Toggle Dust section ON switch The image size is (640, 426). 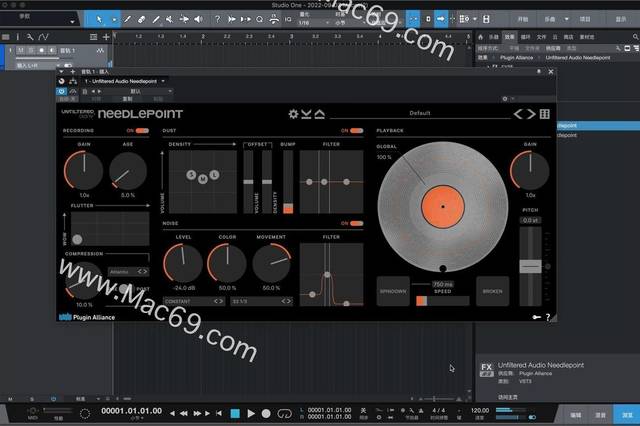(356, 131)
